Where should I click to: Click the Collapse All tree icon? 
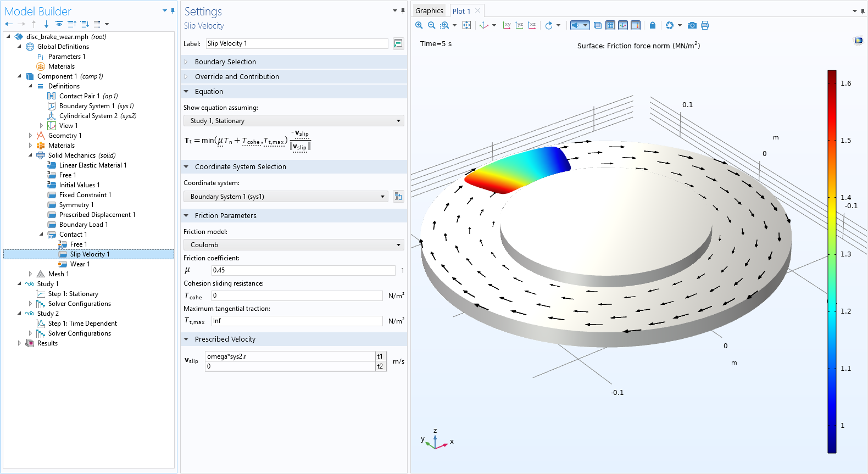tap(72, 24)
